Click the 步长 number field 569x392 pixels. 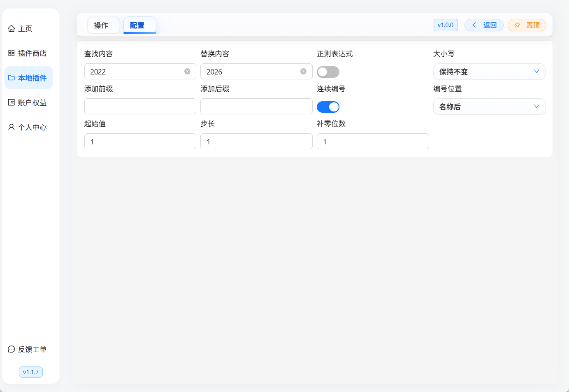[256, 141]
